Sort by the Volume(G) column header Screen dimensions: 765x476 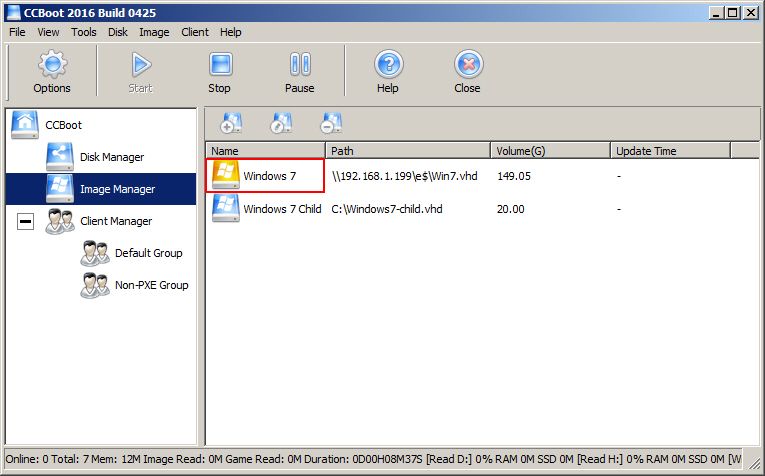(x=550, y=151)
